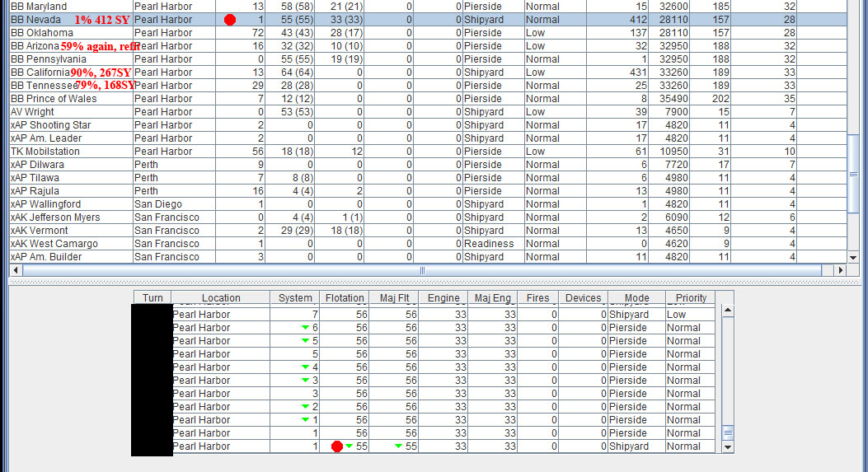Click red damage marker in BB Nevada row
Screen dimensions: 868x472
click(230, 20)
